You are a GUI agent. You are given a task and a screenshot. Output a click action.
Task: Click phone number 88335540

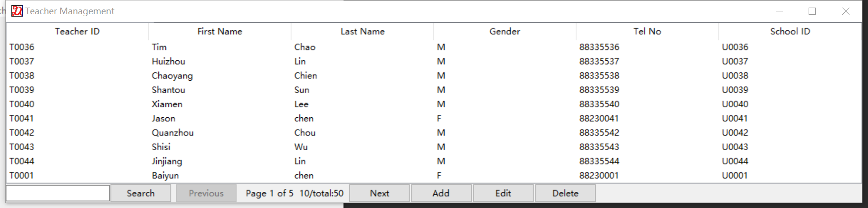599,104
